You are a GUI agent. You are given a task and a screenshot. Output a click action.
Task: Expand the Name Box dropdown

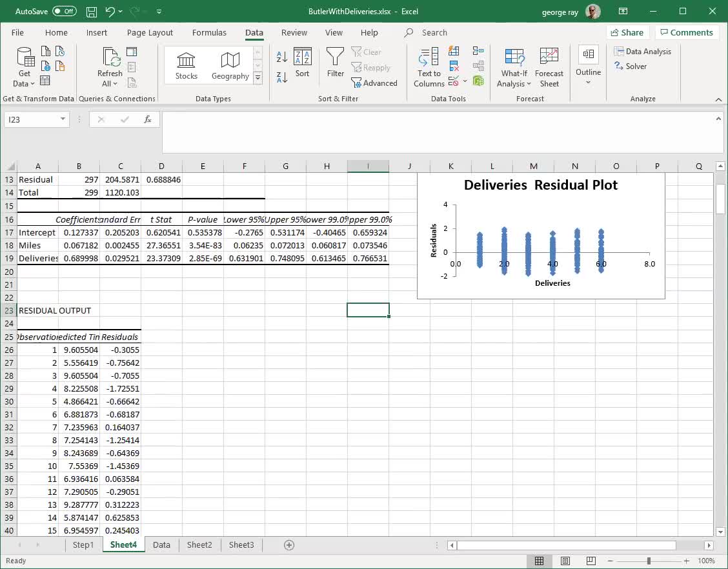click(63, 119)
